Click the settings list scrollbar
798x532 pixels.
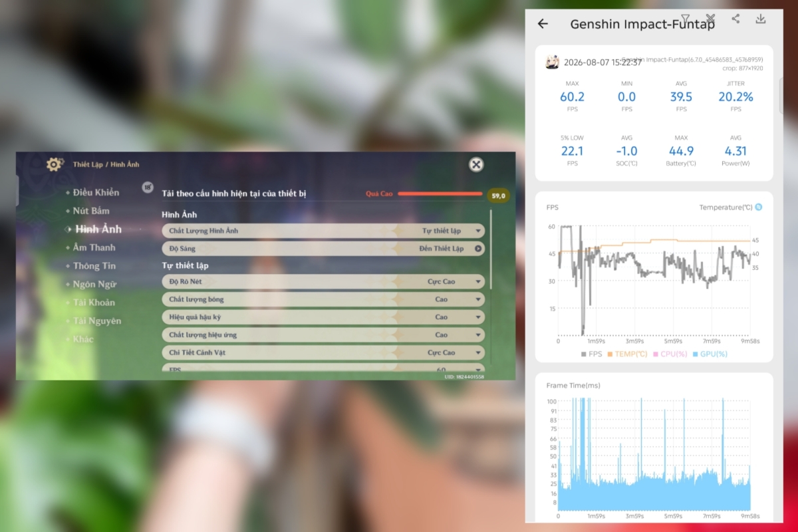point(491,249)
